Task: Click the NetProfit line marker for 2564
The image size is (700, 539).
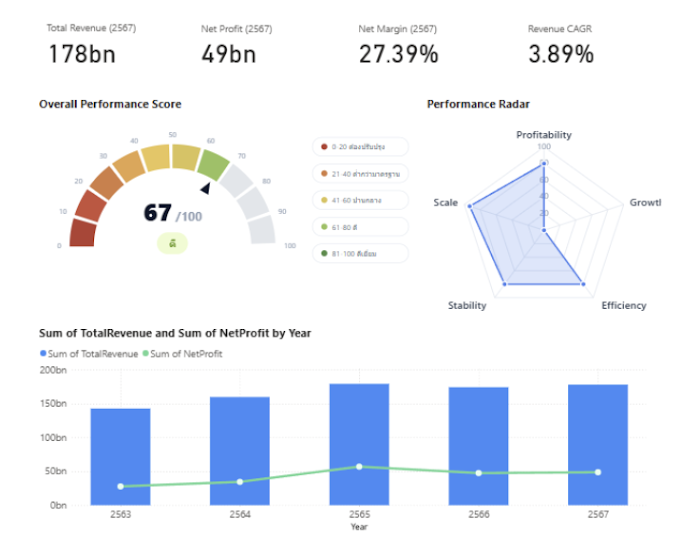Action: click(x=240, y=482)
